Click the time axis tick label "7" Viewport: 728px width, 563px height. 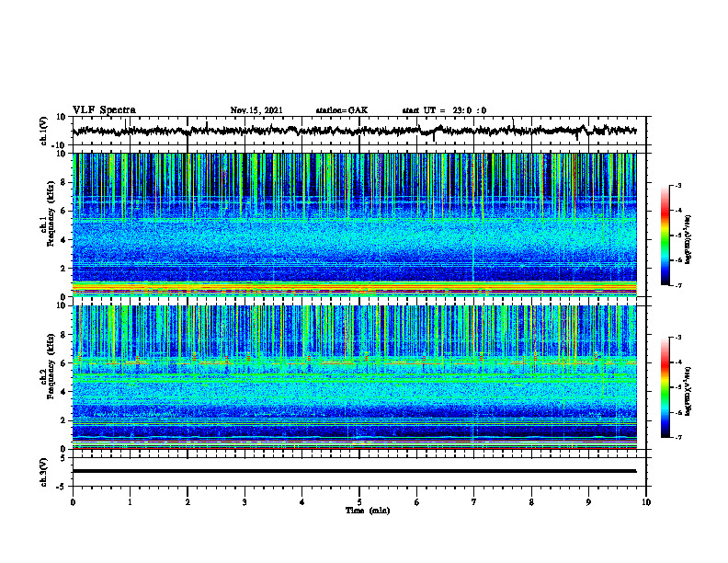coord(474,502)
